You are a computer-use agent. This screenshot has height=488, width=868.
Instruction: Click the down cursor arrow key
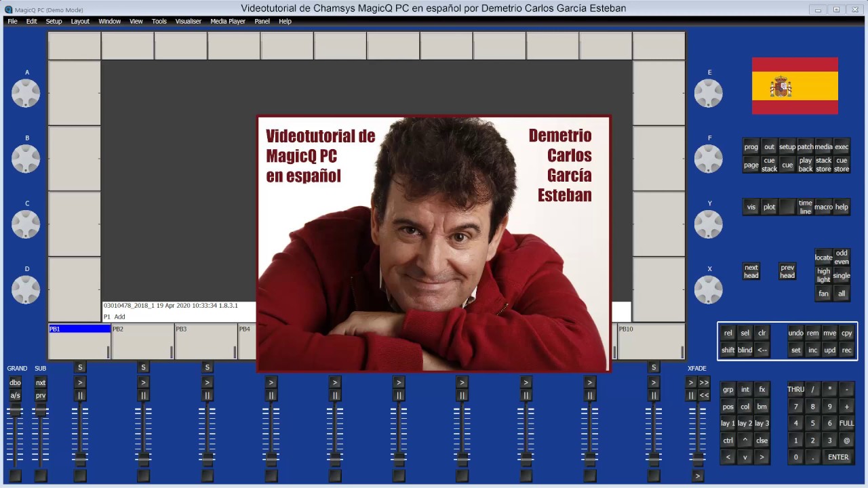745,457
